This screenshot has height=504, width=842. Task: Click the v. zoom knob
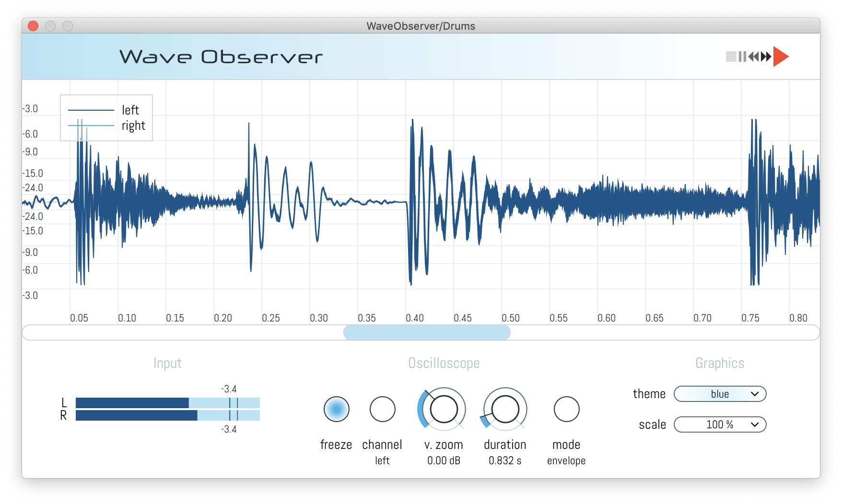(x=444, y=410)
